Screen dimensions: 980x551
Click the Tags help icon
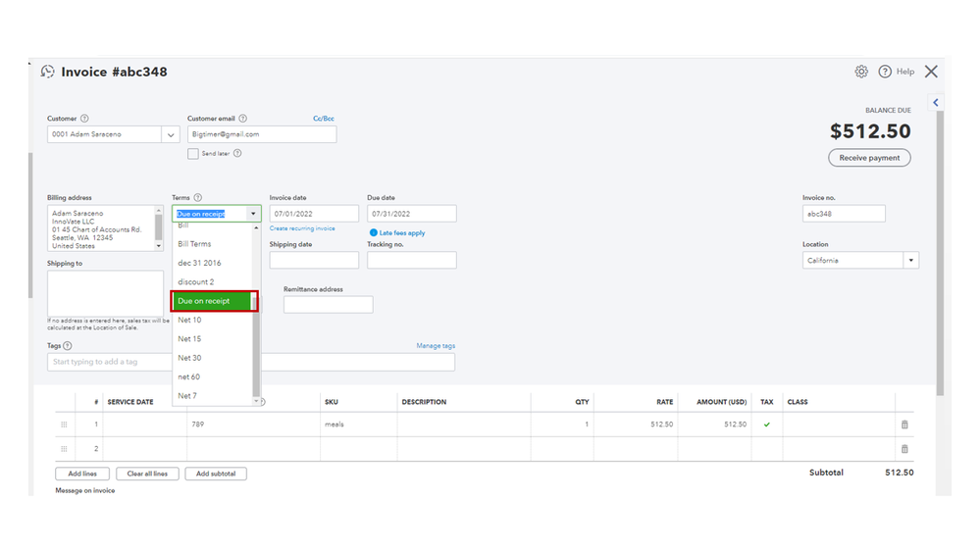(x=68, y=346)
